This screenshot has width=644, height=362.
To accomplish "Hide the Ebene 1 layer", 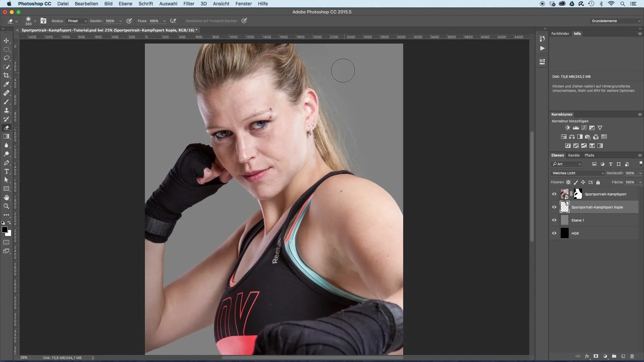I will coord(554,220).
